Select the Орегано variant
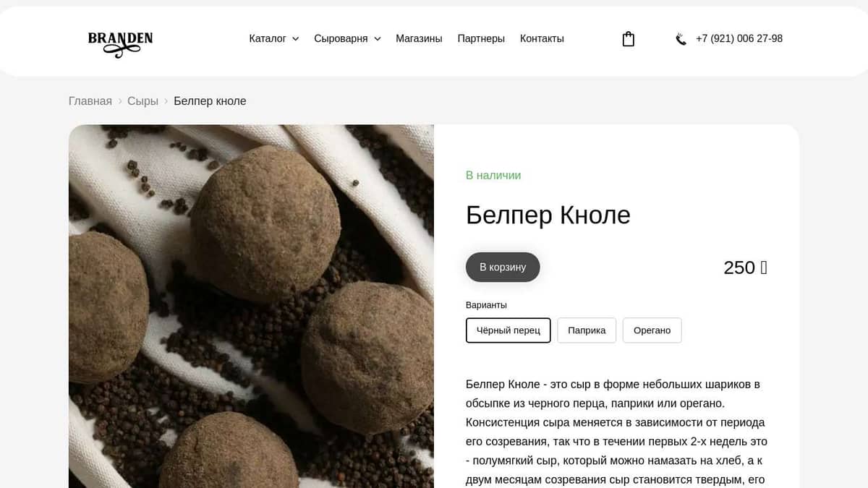 point(652,330)
